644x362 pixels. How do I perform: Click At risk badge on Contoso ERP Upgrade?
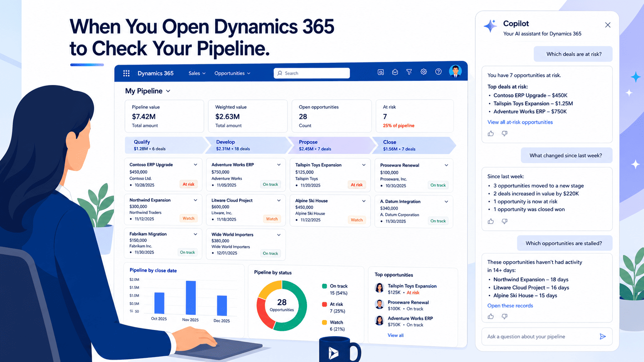pyautogui.click(x=188, y=184)
